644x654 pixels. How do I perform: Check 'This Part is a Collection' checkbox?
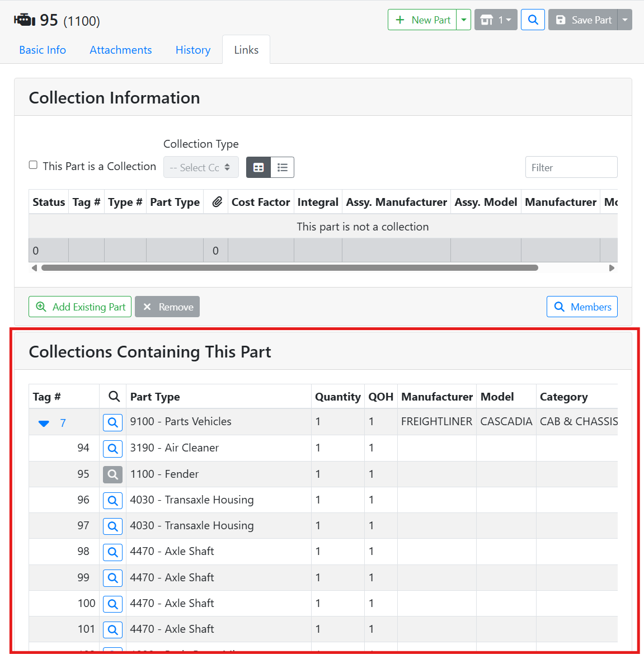pyautogui.click(x=34, y=165)
